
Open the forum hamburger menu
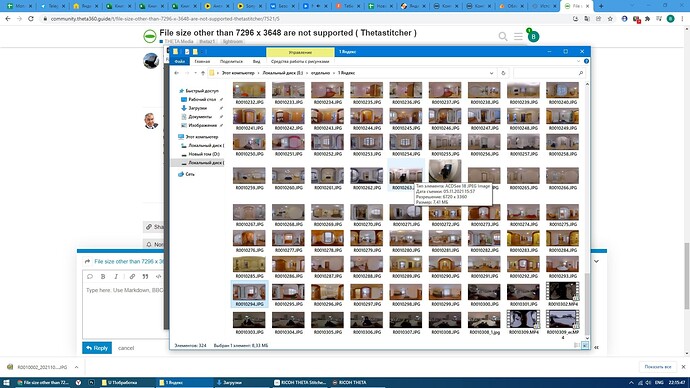pos(518,37)
